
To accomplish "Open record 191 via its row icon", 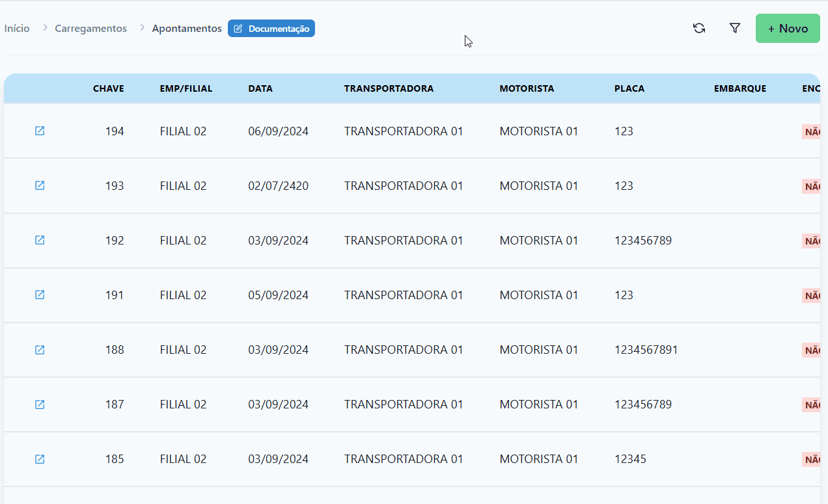I will click(40, 295).
